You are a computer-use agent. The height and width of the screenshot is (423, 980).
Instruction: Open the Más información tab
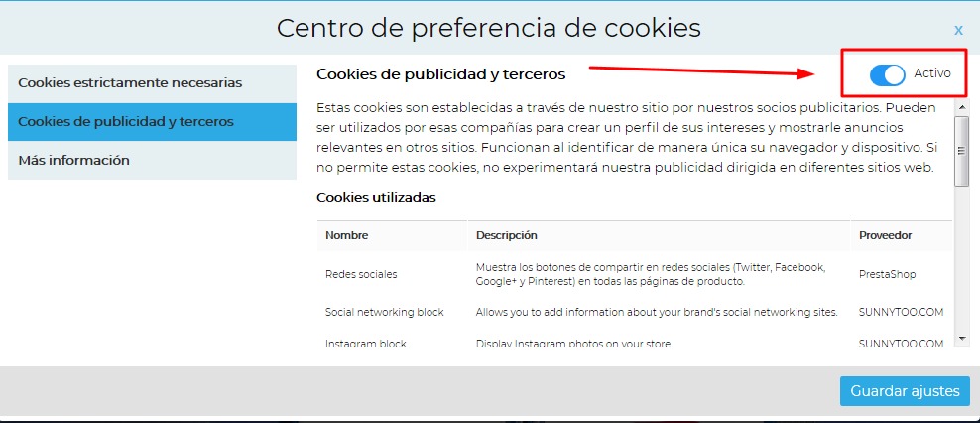pyautogui.click(x=152, y=161)
